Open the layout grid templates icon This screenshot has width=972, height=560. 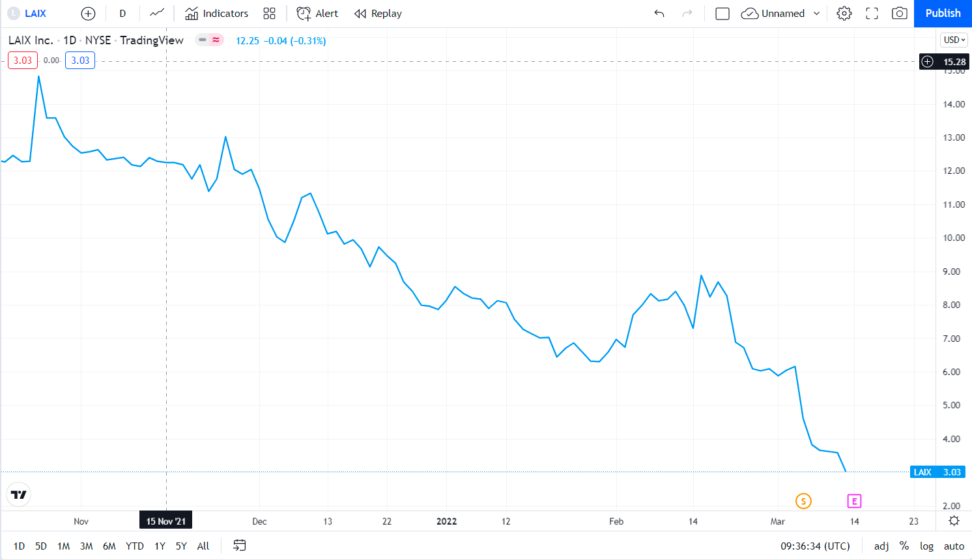pos(269,14)
